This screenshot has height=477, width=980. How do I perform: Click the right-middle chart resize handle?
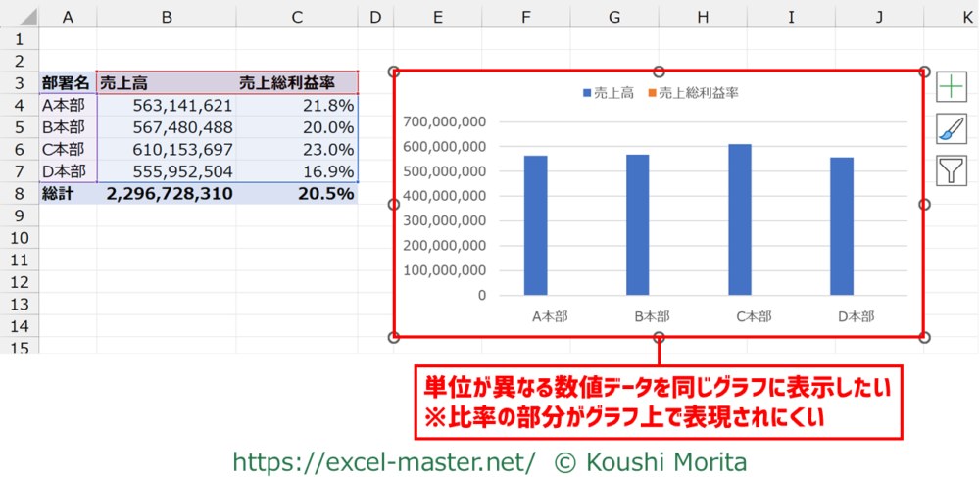click(x=924, y=205)
